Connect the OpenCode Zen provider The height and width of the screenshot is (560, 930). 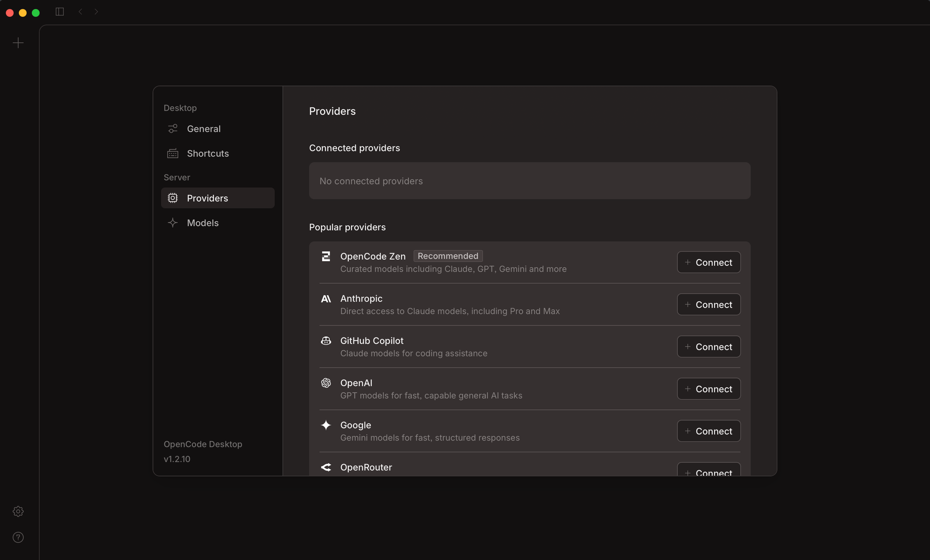[708, 263]
